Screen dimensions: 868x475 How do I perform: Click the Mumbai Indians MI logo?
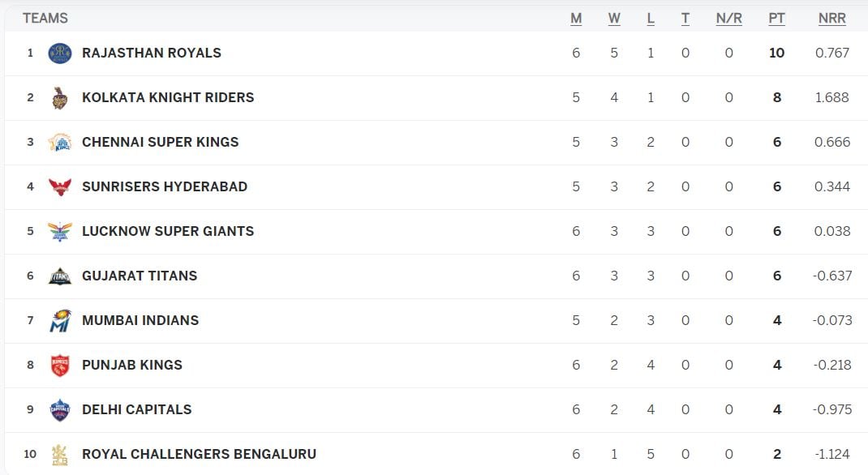click(x=60, y=321)
